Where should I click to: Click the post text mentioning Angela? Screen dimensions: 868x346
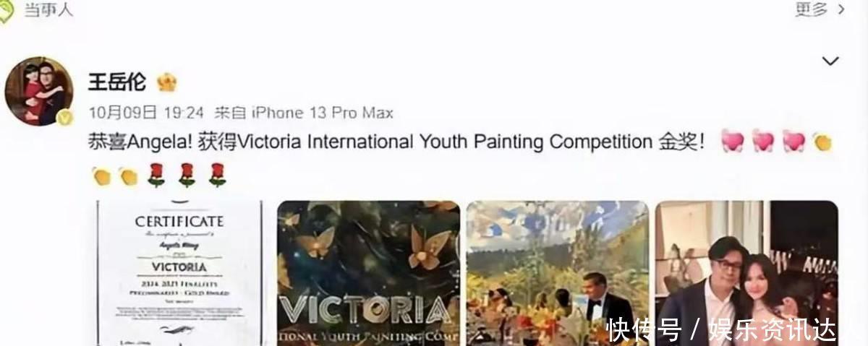(x=396, y=142)
